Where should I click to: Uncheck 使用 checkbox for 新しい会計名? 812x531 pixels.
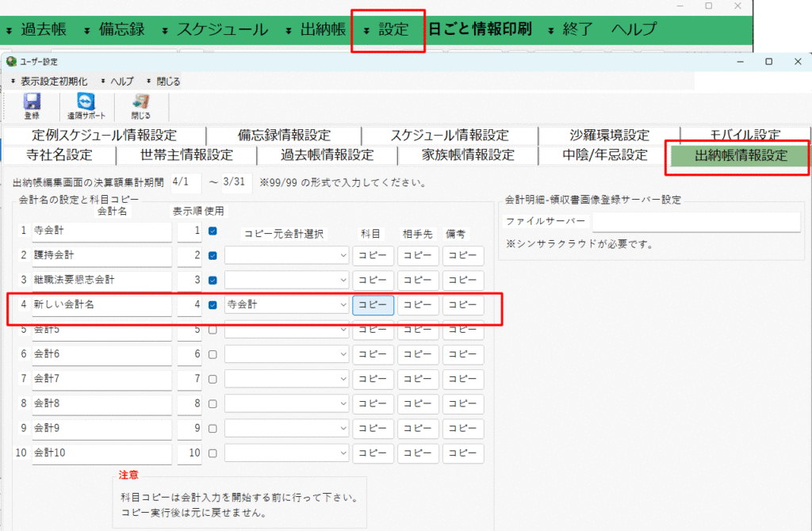coord(212,305)
